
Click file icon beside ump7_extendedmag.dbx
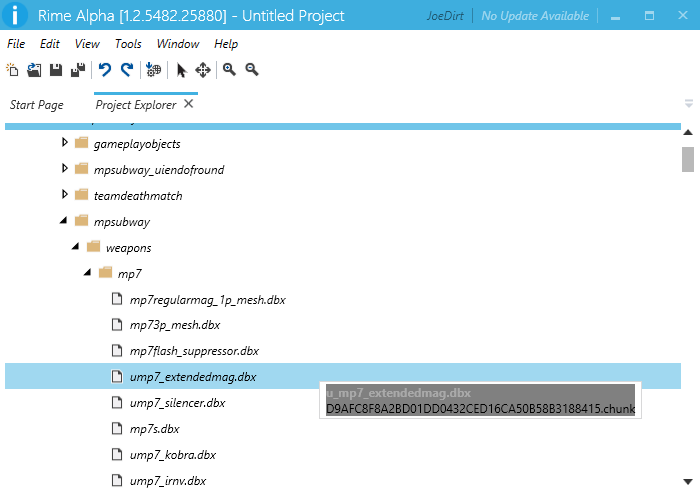coord(117,376)
